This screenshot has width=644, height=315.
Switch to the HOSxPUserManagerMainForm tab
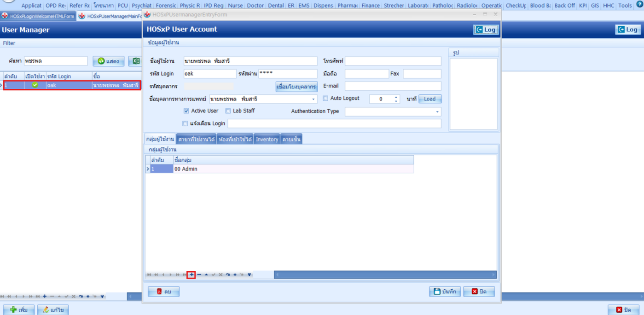click(x=110, y=16)
